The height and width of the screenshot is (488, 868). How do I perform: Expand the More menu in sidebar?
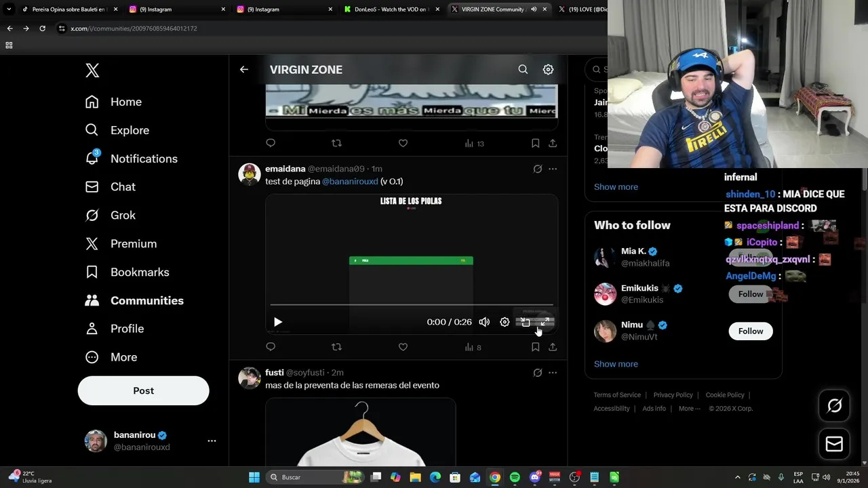[111, 357]
